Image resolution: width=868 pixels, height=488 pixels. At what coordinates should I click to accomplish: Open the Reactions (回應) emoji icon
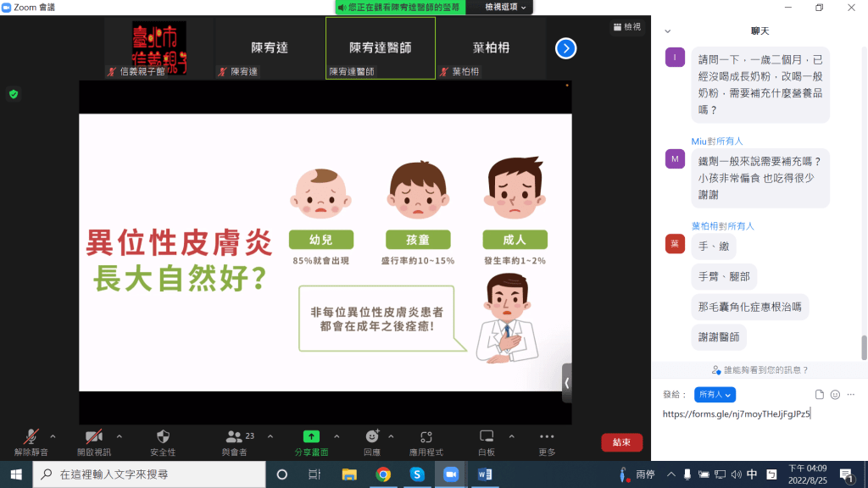372,437
